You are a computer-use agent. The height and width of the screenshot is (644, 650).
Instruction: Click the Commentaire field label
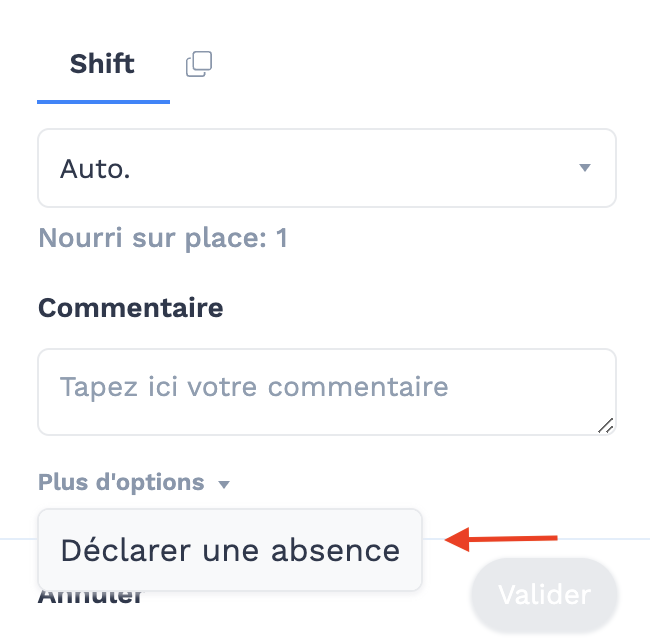point(131,308)
